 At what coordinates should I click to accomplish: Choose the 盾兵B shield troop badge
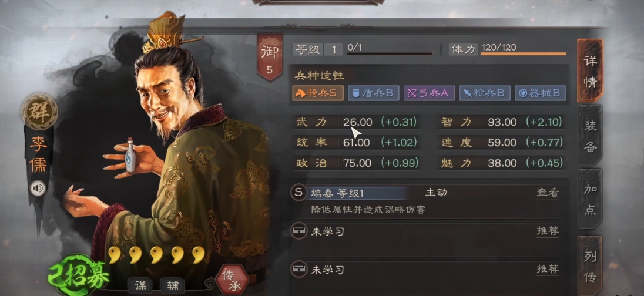click(x=373, y=93)
